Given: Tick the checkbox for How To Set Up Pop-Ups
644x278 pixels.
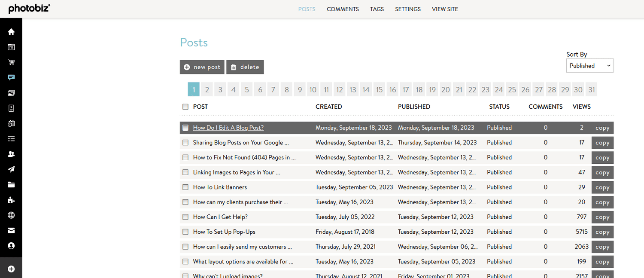Looking at the screenshot, I should (185, 232).
